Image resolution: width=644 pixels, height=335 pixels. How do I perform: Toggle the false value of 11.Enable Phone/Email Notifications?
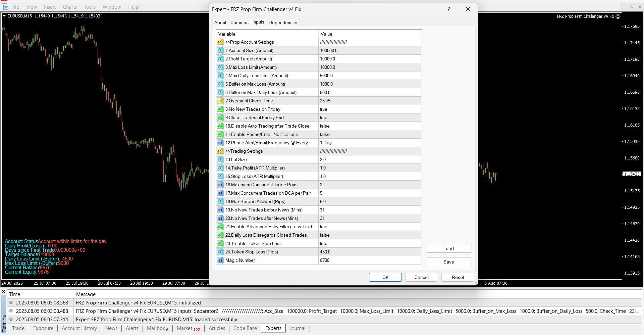[x=369, y=134]
